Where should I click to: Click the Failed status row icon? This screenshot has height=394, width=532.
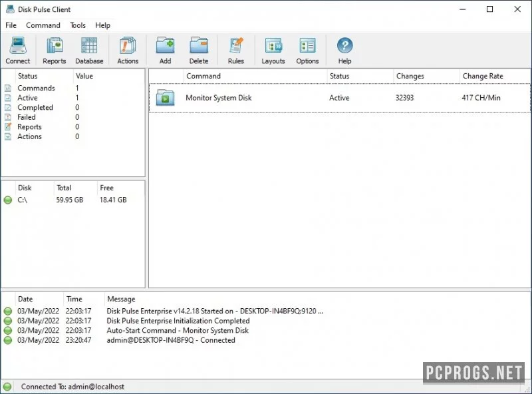8,117
